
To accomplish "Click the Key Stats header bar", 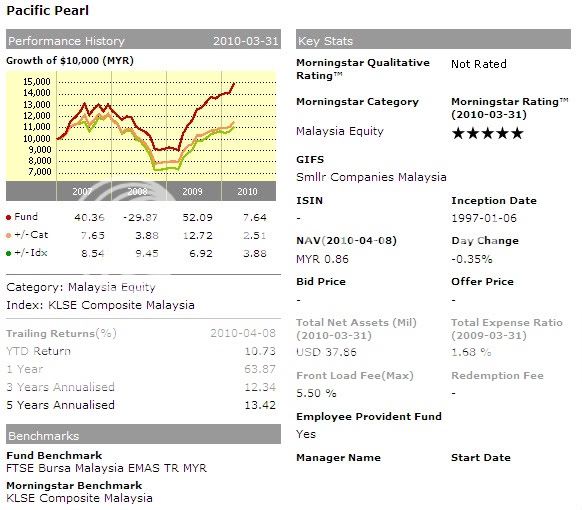I will [x=433, y=39].
